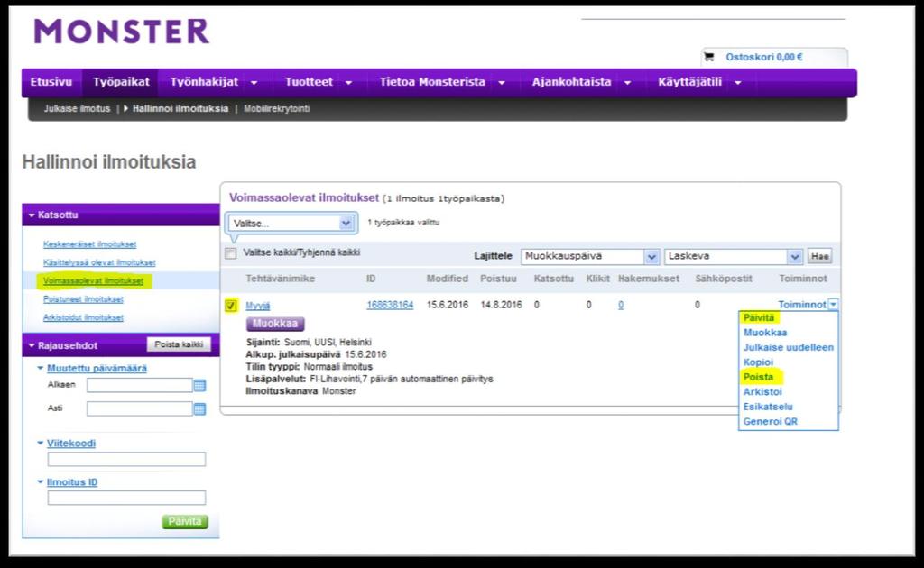Select the Työpaikat navigation tab
Viewport: 924px width, 568px height.
[121, 82]
